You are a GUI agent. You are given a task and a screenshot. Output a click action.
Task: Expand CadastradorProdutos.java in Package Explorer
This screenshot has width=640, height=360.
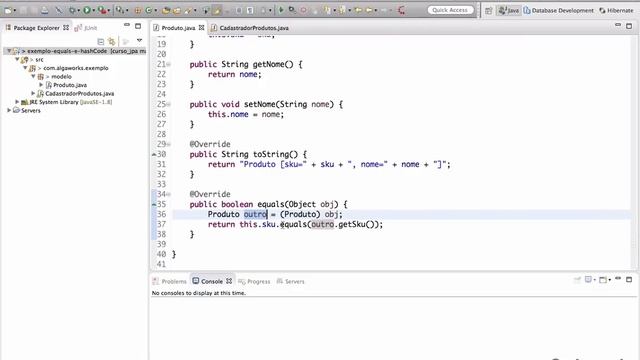[x=33, y=93]
